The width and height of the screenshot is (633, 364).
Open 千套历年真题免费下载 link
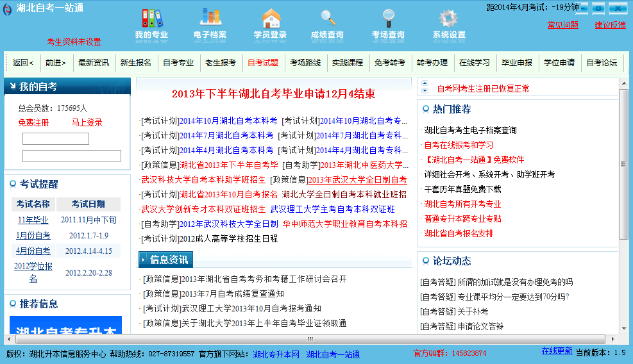462,189
